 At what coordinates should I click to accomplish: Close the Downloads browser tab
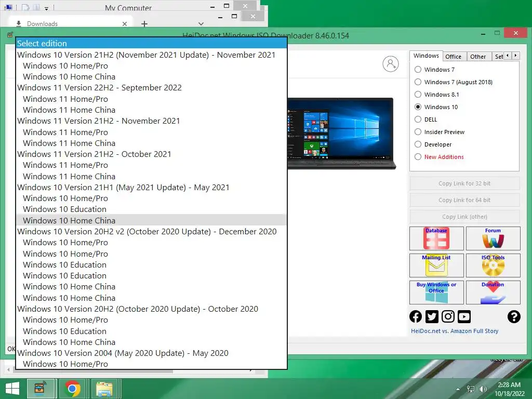125,24
